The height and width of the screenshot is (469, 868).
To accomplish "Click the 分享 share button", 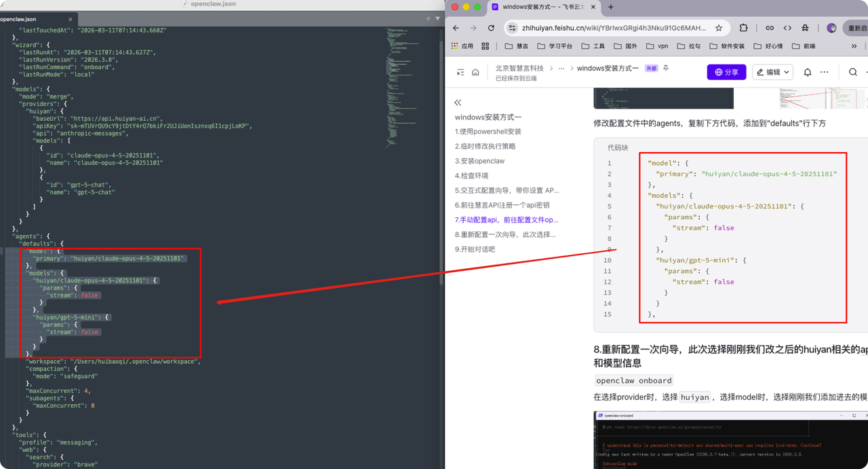I will [726, 72].
